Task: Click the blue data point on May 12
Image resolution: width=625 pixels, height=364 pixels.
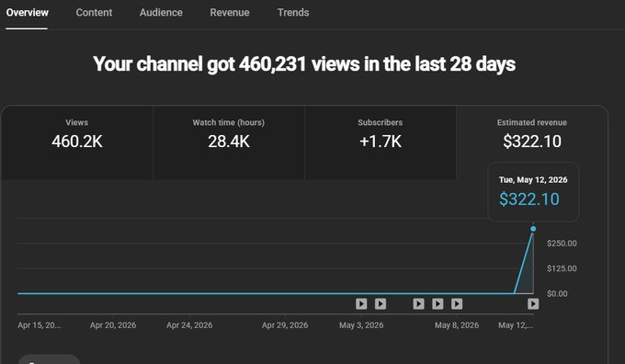Action: (533, 229)
